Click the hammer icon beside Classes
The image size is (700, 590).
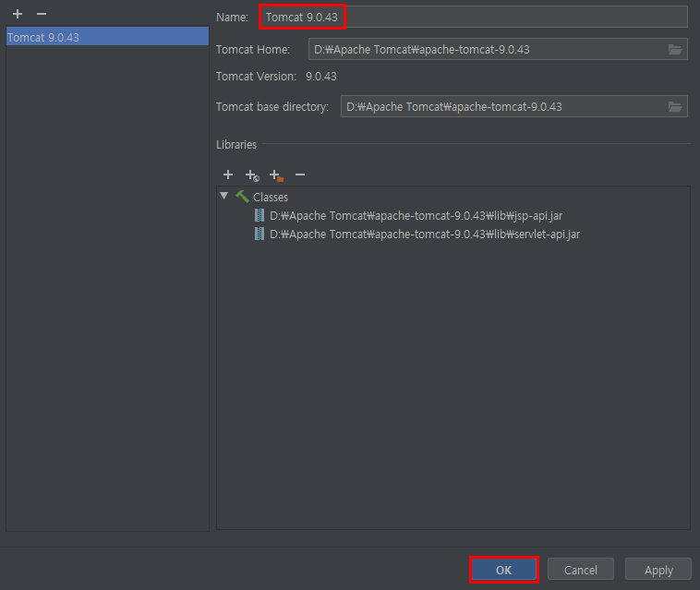pyautogui.click(x=242, y=197)
